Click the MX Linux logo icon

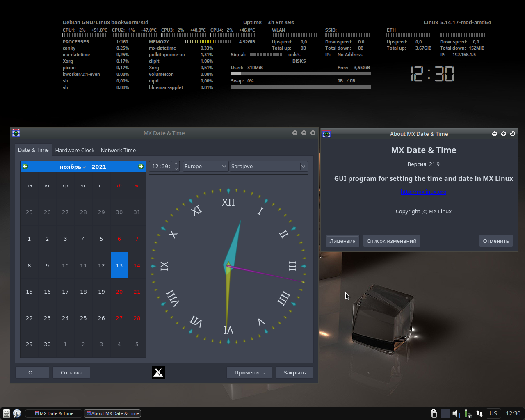tap(158, 372)
